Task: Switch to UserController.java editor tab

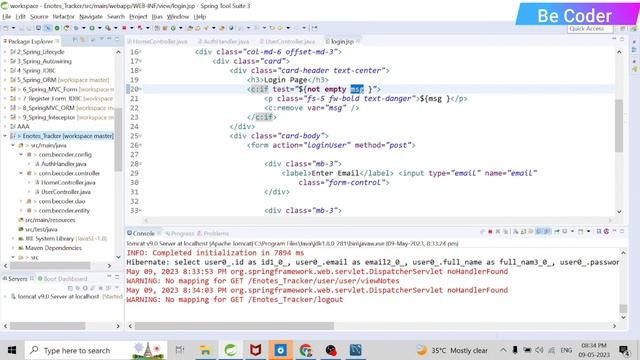Action: click(x=287, y=42)
